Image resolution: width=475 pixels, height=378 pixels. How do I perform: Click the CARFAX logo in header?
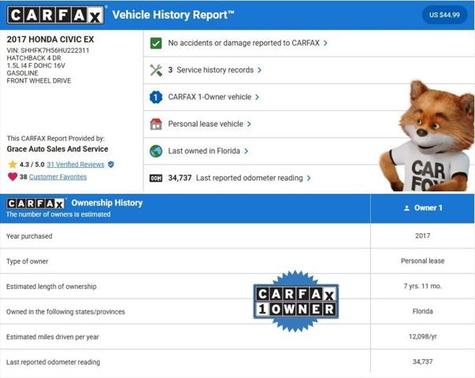click(56, 15)
